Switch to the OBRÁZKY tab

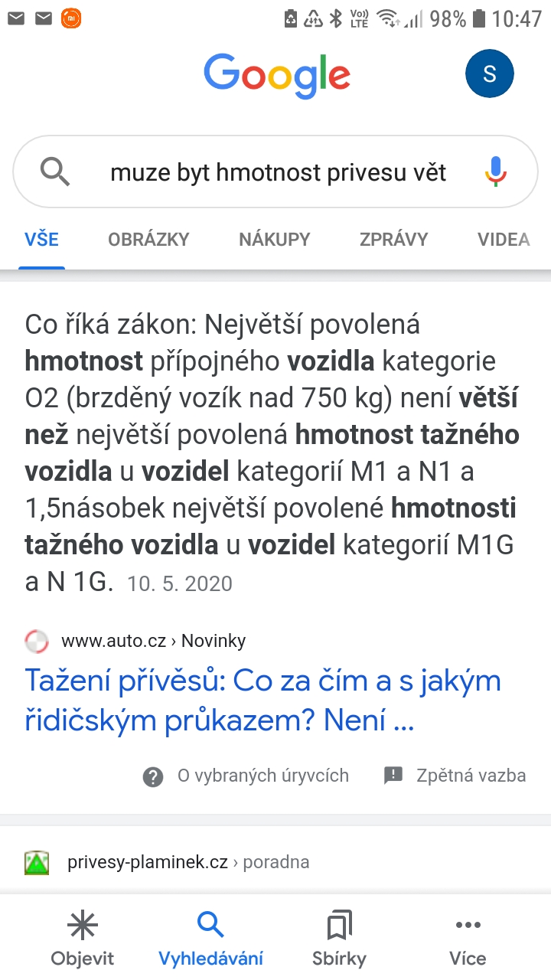click(148, 239)
